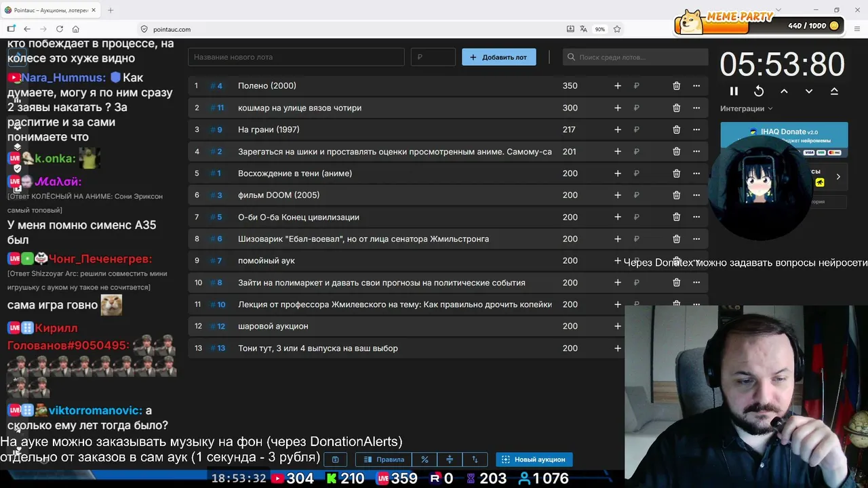This screenshot has height=488, width=868.
Task: Start a Новый аукцион
Action: pos(535,460)
